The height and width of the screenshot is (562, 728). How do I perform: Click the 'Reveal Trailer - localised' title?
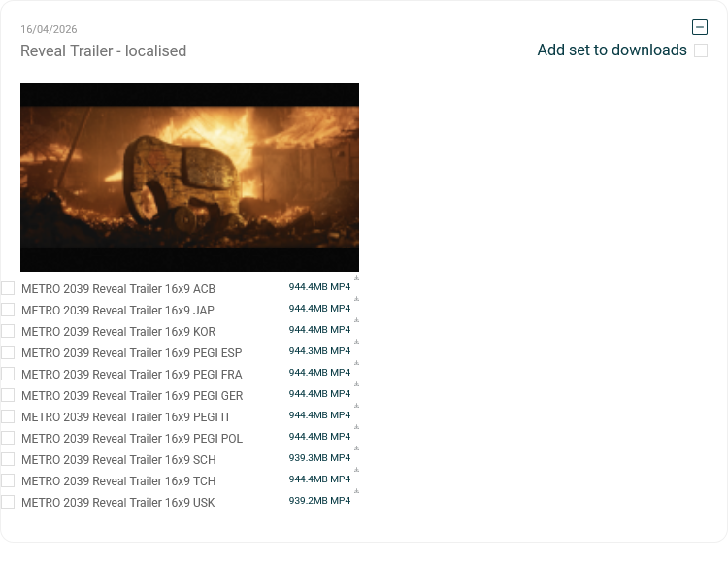click(104, 50)
